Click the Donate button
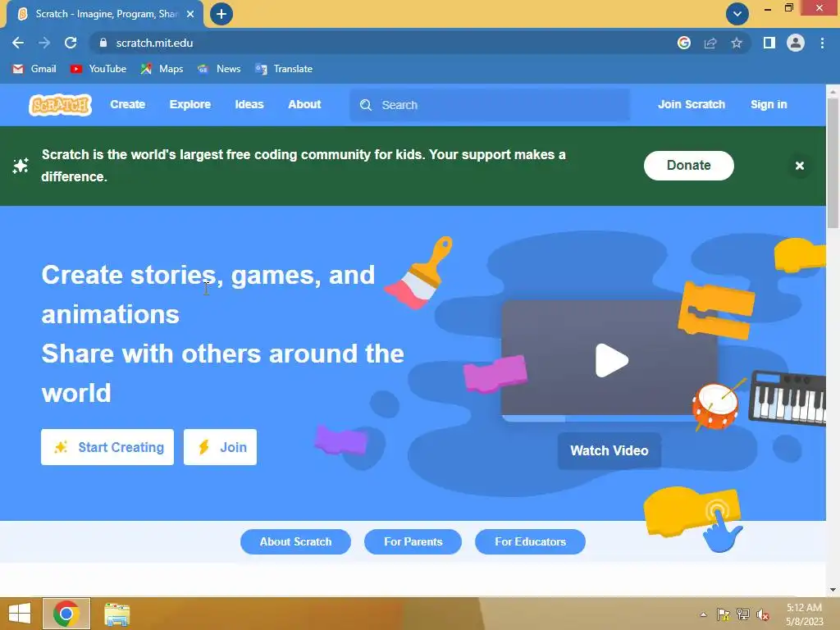 (688, 166)
